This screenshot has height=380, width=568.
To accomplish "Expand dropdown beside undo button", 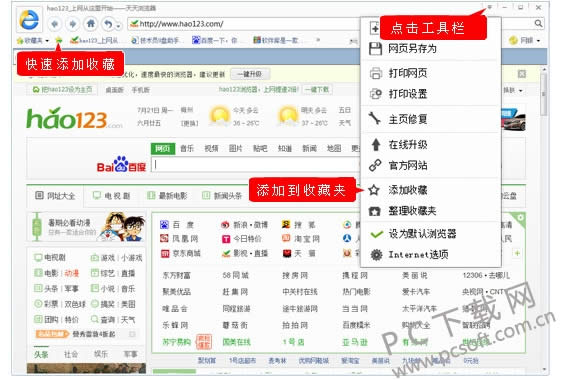I will point(118,25).
